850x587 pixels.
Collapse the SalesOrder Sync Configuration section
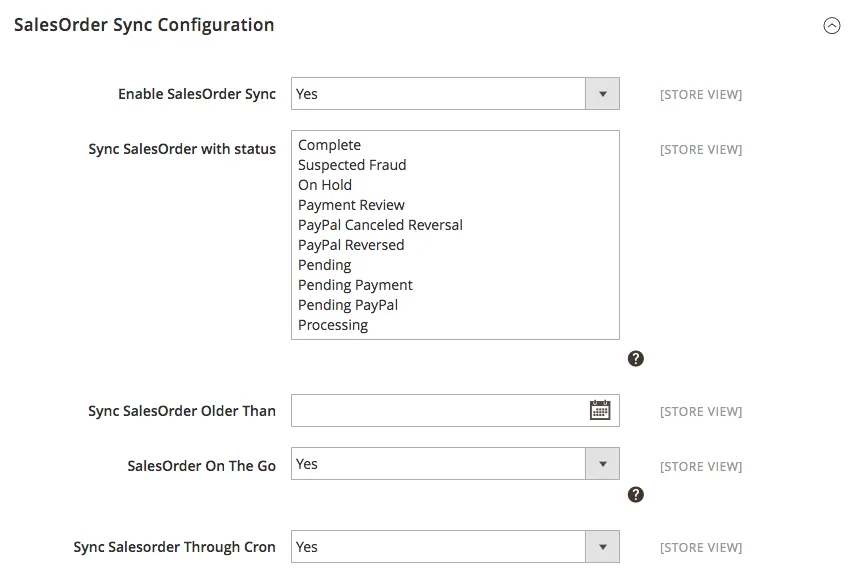(831, 27)
